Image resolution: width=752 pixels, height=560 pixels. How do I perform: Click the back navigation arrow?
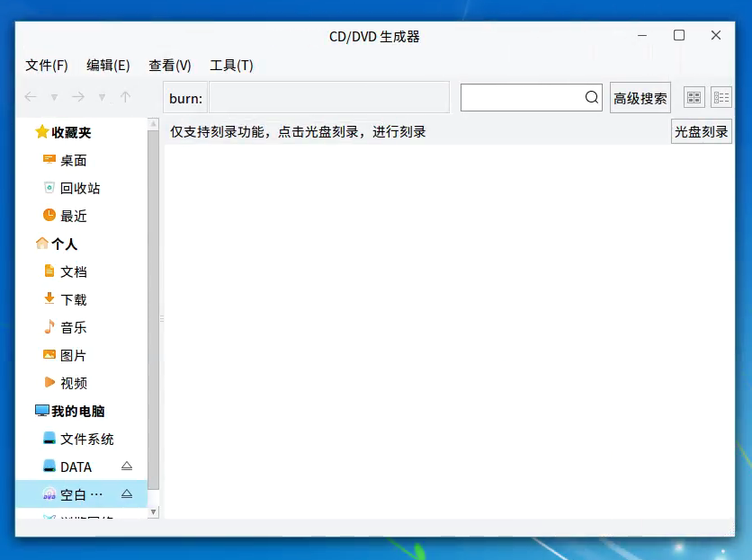coord(31,97)
